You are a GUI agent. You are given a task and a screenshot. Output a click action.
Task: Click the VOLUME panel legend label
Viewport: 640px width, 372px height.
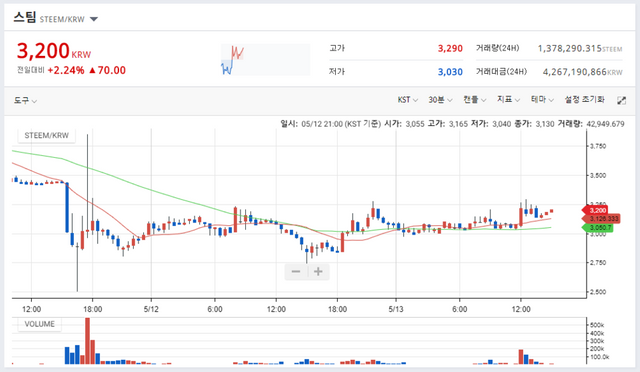40,324
